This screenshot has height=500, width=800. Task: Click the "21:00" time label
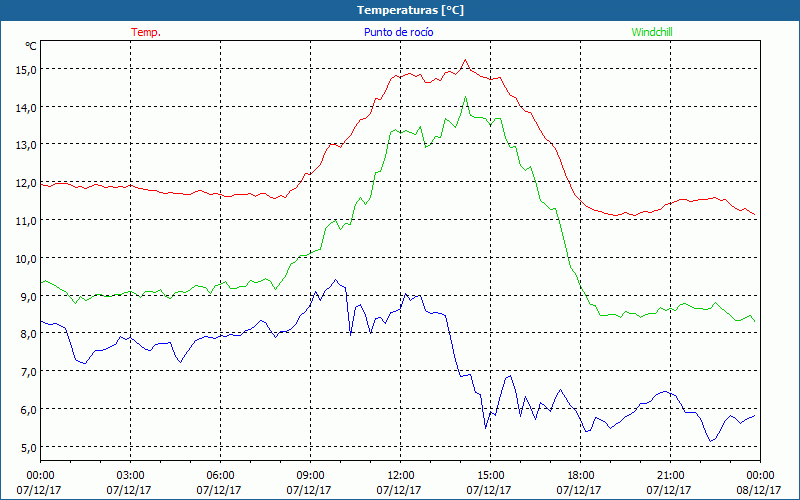pos(670,476)
